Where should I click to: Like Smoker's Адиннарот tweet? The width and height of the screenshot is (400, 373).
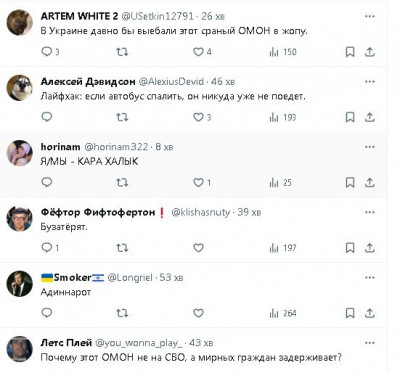198,313
